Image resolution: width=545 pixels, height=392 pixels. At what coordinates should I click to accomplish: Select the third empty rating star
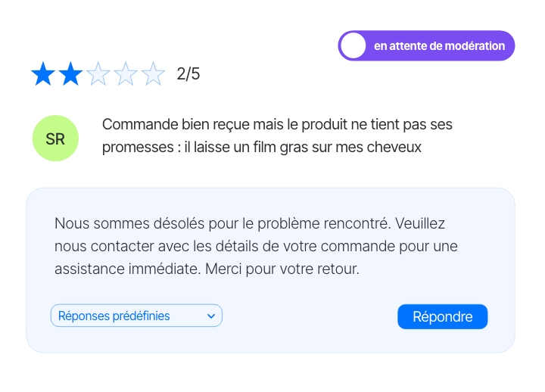click(98, 74)
